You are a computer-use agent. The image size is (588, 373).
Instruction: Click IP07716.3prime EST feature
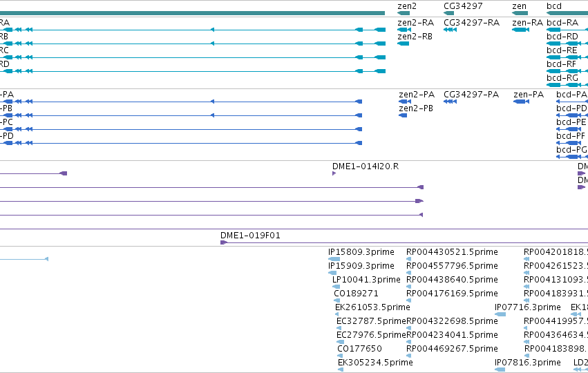point(500,314)
